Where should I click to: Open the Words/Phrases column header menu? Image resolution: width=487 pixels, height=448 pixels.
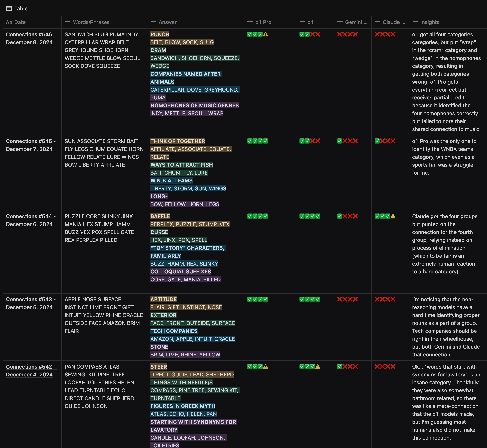tap(104, 22)
